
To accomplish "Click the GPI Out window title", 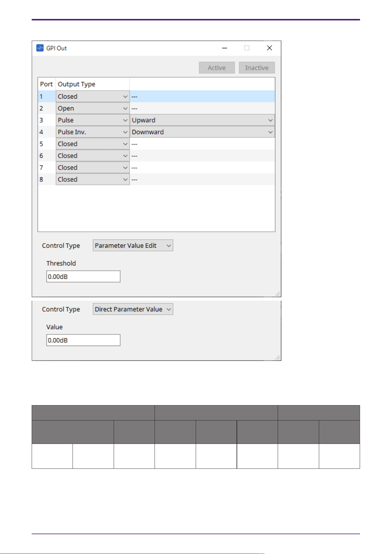I will pyautogui.click(x=57, y=48).
